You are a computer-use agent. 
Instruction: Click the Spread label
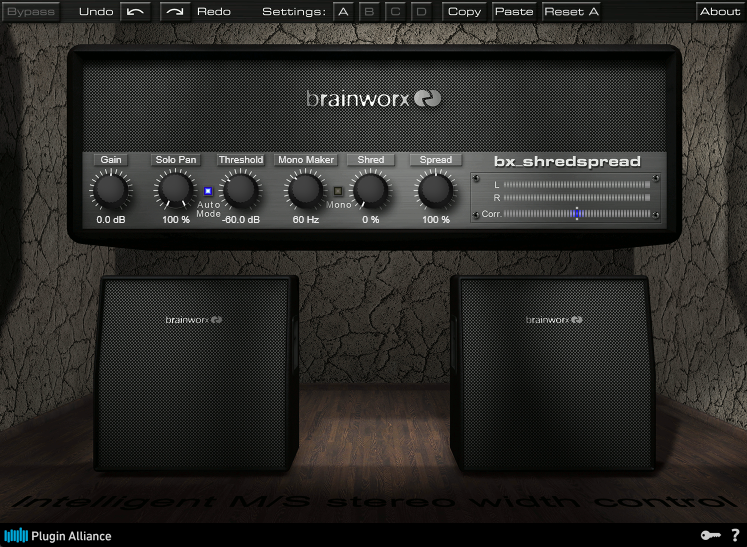click(436, 160)
